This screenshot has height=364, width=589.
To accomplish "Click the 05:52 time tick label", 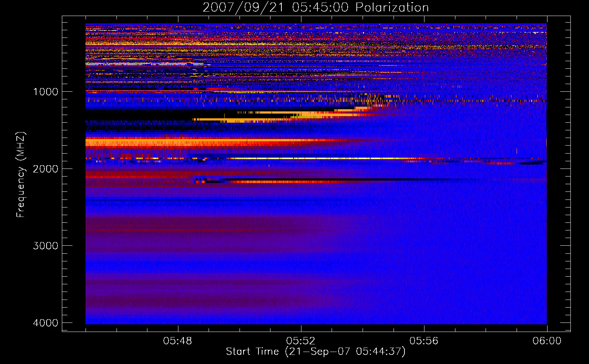I will (301, 341).
